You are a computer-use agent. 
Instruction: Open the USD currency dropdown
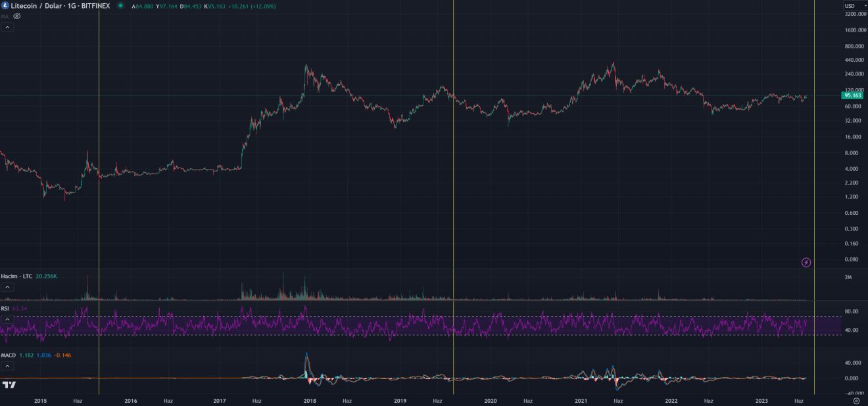[x=854, y=5]
